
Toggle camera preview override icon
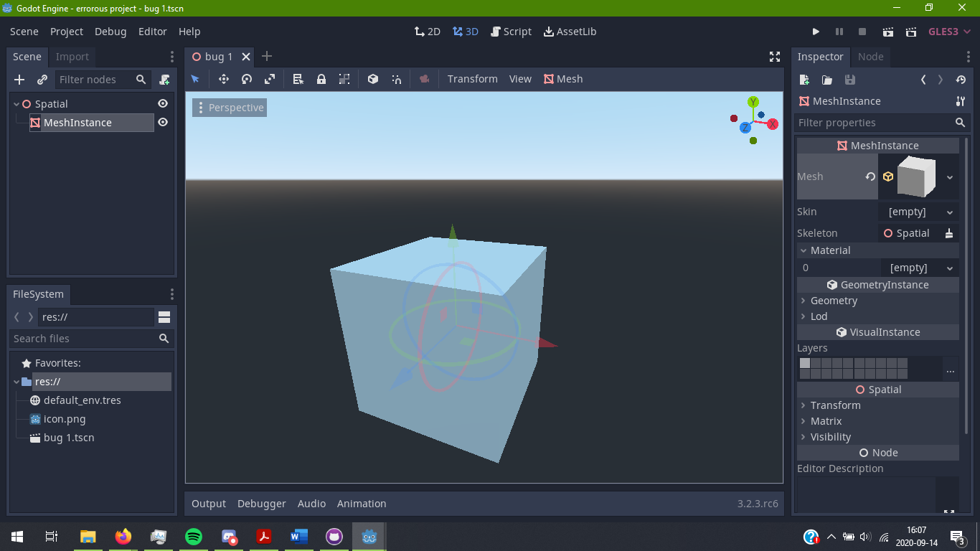point(425,79)
